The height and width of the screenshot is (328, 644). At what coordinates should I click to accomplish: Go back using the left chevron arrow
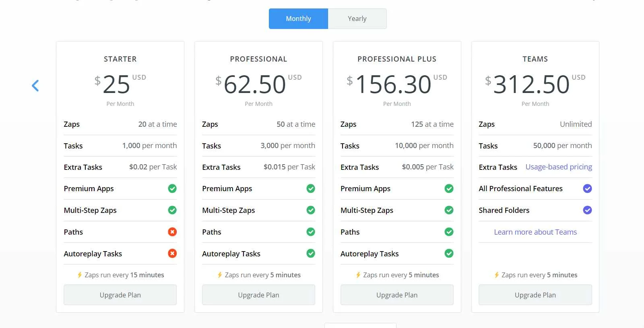35,85
